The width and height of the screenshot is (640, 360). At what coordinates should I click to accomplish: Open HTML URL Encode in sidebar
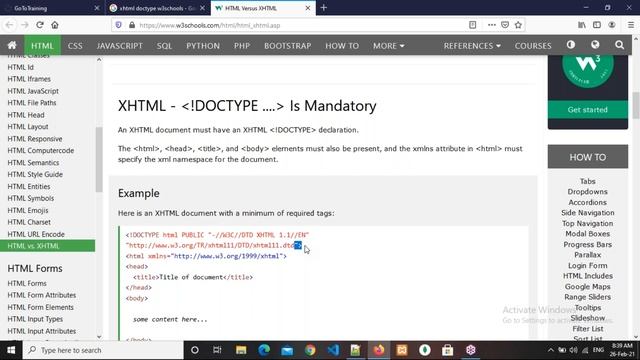pos(36,234)
